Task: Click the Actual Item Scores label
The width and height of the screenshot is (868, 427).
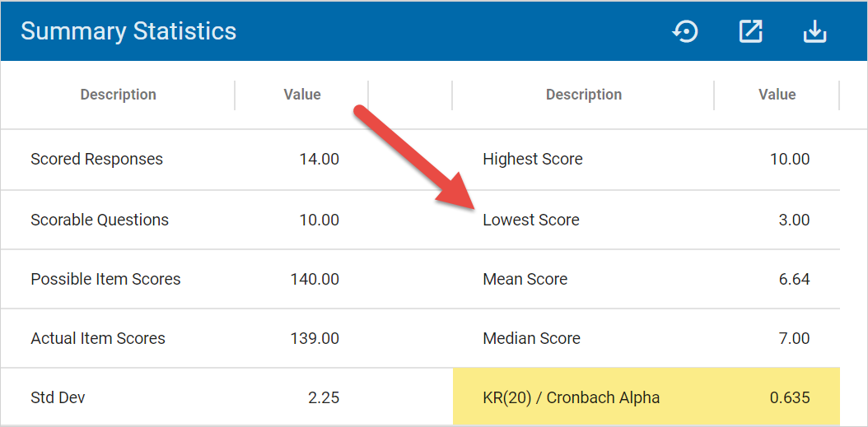Action: coord(98,338)
